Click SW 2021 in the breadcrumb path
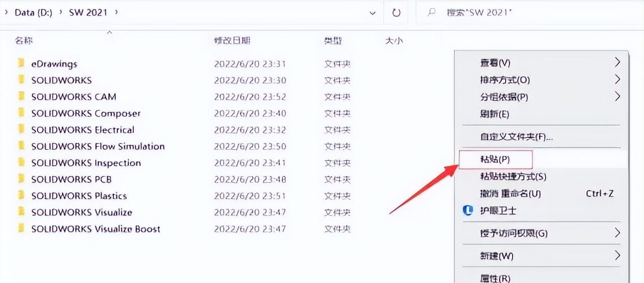The image size is (644, 283). (88, 13)
